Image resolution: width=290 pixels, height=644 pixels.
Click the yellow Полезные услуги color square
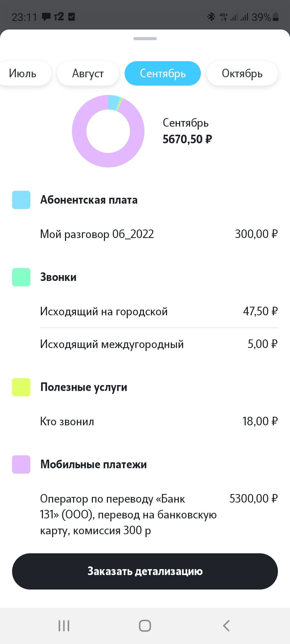pyautogui.click(x=21, y=387)
